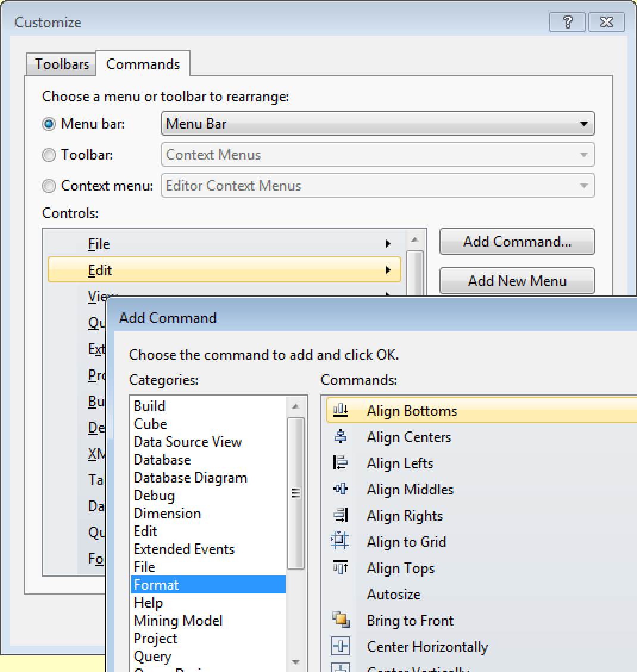Select the Edit item in Controls list
The width and height of the screenshot is (637, 672).
pos(224,270)
